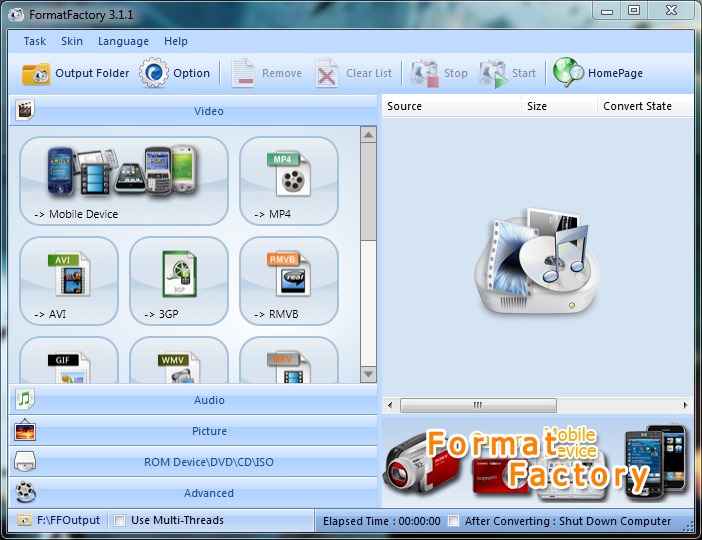Collapse the Video category panel
Viewport: 702px width, 540px height.
coord(193,111)
